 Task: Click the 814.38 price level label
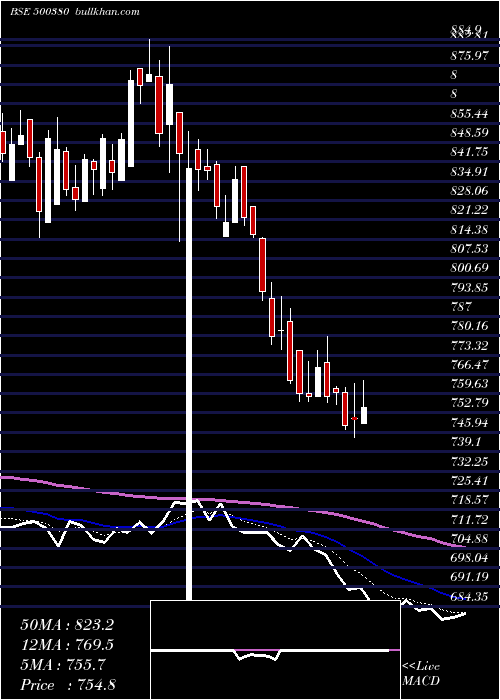tap(469, 229)
